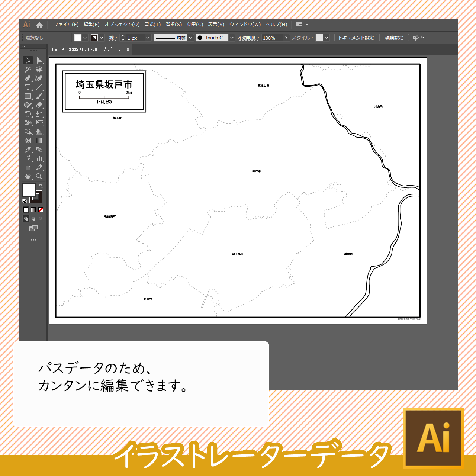Activate the Line Segment tool
The image size is (476, 476).
[x=39, y=87]
